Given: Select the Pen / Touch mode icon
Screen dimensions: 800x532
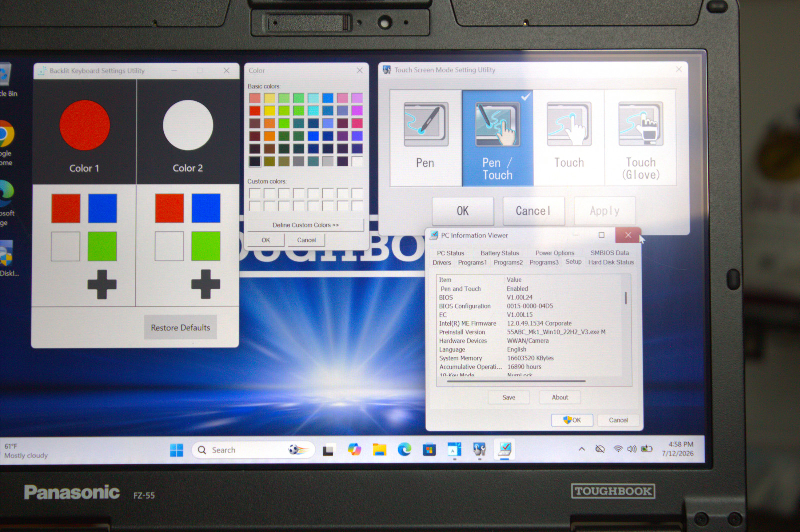Looking at the screenshot, I should pos(497,124).
